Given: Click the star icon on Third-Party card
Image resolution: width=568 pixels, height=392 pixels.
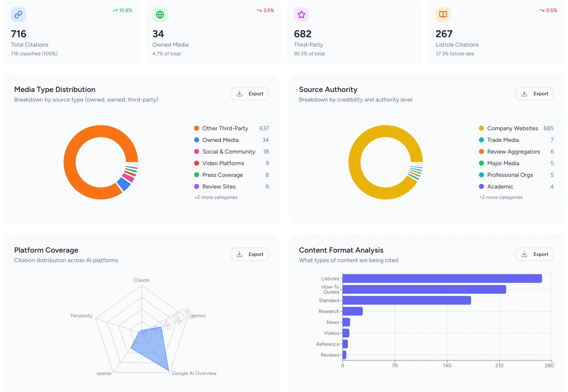Looking at the screenshot, I should [x=301, y=15].
